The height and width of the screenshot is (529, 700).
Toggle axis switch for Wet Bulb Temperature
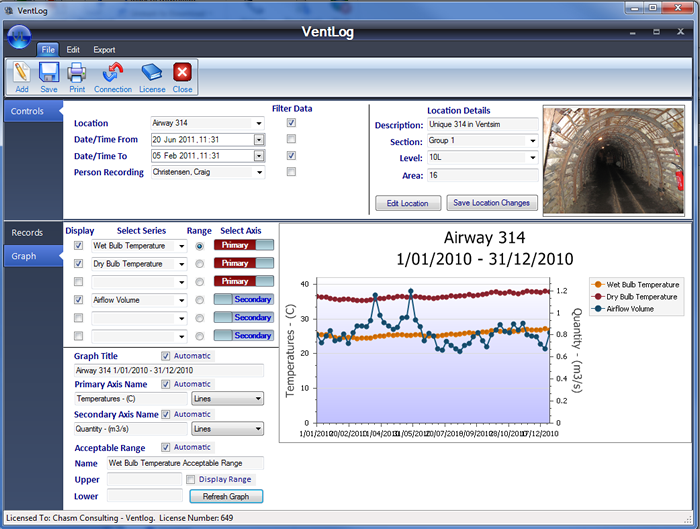[x=243, y=245]
